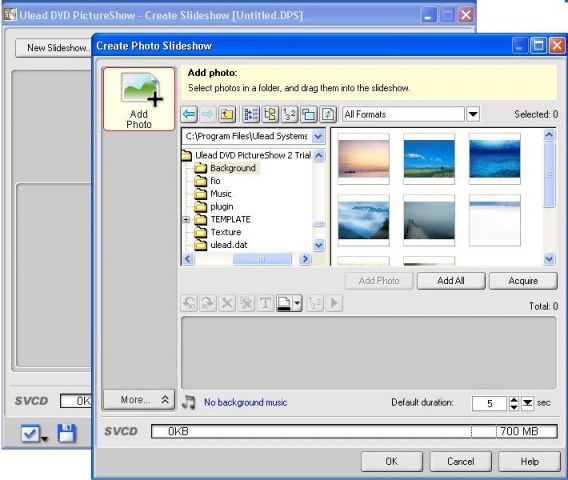Open the arrow beside the page color icon

[x=297, y=303]
